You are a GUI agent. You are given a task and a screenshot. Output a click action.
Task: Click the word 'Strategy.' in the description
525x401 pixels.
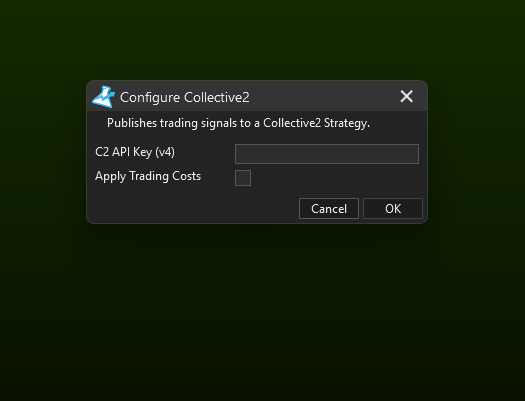pyautogui.click(x=347, y=123)
